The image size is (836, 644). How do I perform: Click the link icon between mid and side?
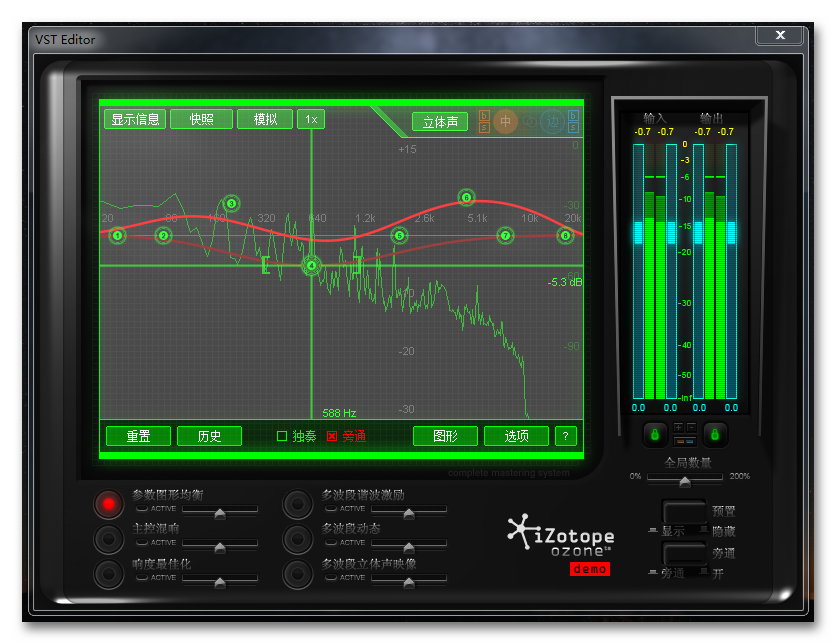point(529,122)
